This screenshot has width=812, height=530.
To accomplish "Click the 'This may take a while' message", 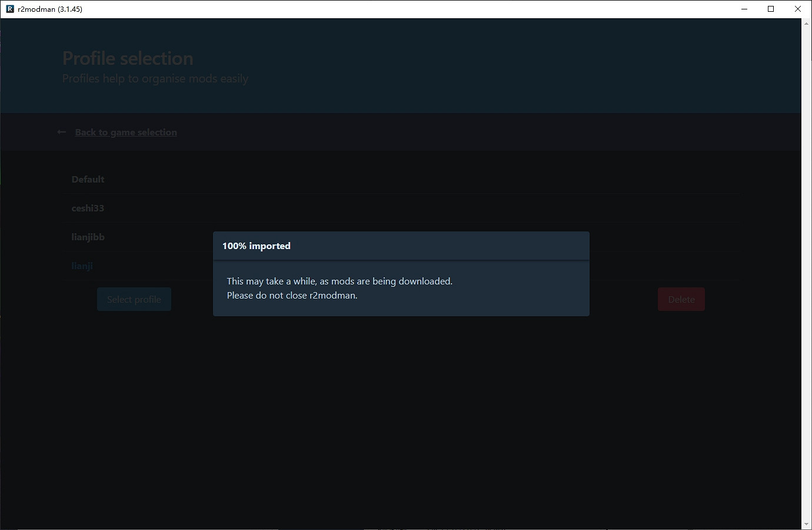I will 340,281.
